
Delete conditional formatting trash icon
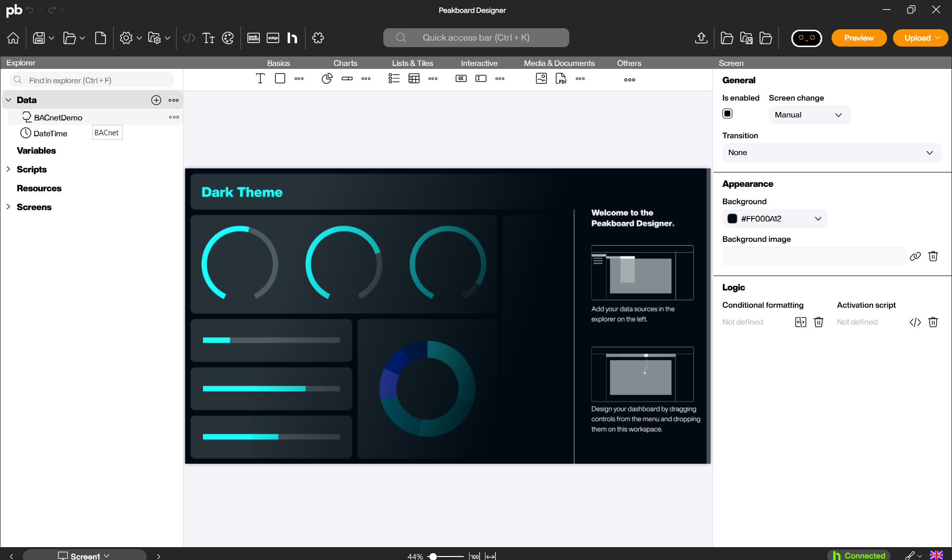[819, 322]
